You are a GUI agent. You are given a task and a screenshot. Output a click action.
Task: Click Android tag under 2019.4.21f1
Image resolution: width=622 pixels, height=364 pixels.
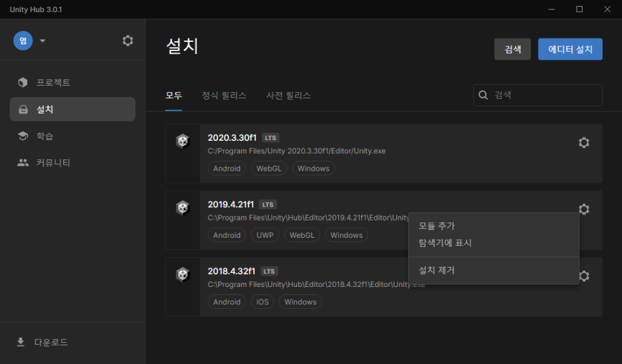227,235
